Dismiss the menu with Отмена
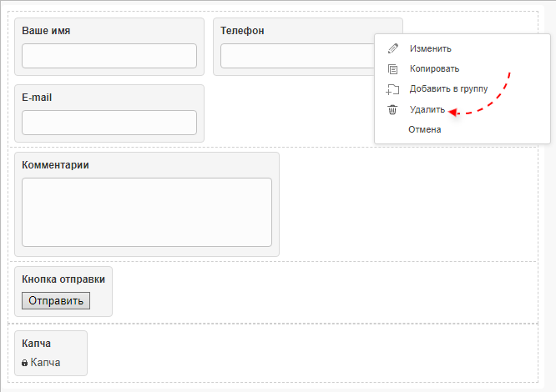 (424, 129)
